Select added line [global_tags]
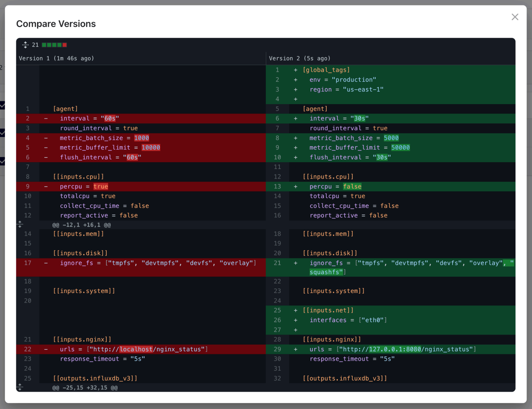 click(391, 70)
